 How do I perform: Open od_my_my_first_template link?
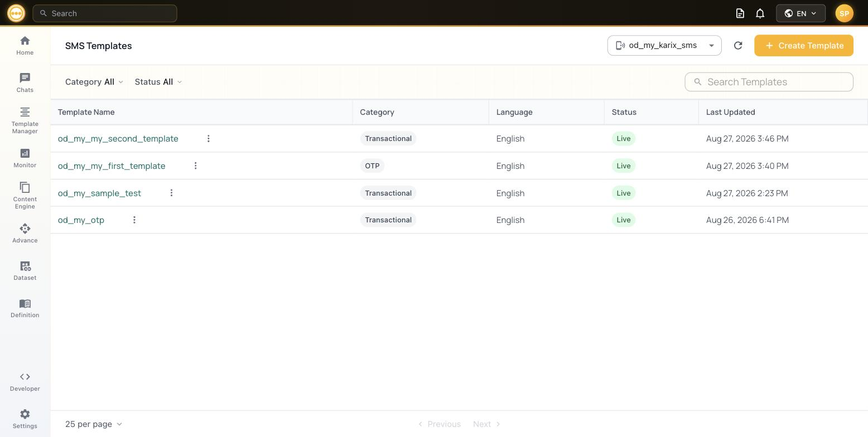point(112,166)
